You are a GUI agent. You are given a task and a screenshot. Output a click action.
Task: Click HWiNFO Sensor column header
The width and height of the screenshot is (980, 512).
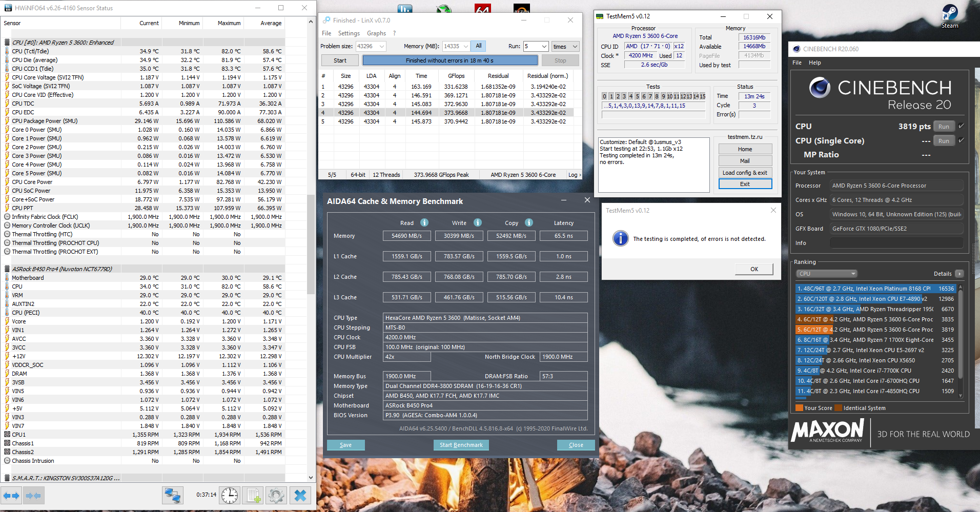60,23
